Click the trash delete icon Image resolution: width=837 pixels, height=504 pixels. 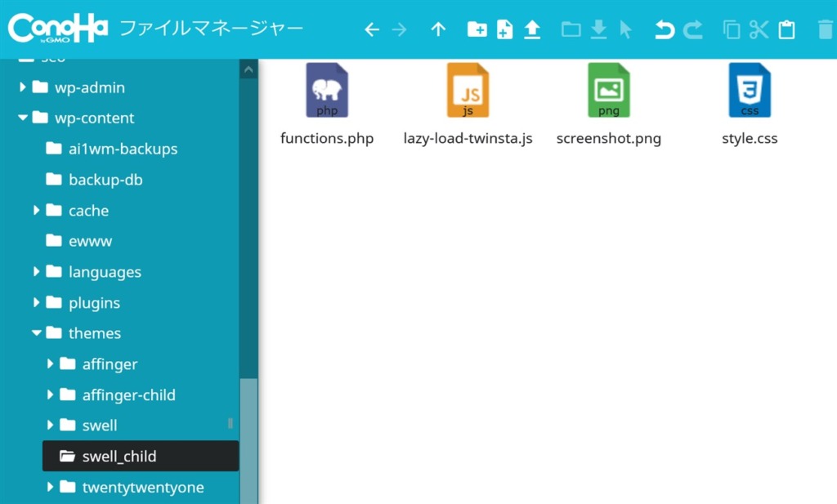click(x=826, y=29)
